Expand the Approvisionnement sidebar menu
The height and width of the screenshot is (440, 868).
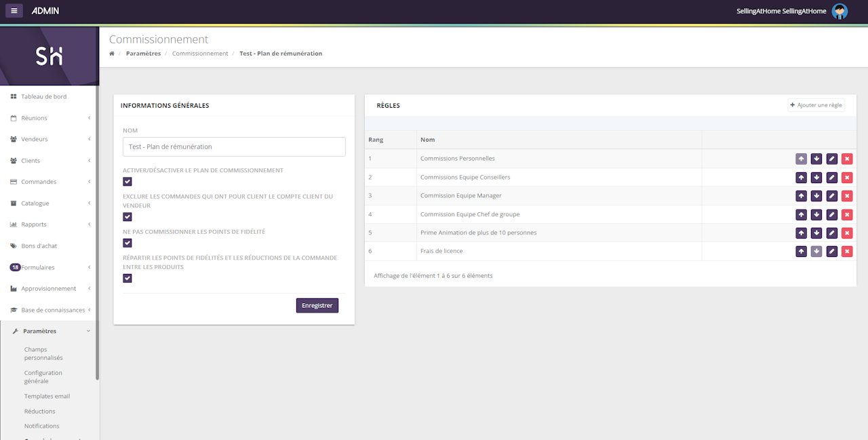pos(50,289)
